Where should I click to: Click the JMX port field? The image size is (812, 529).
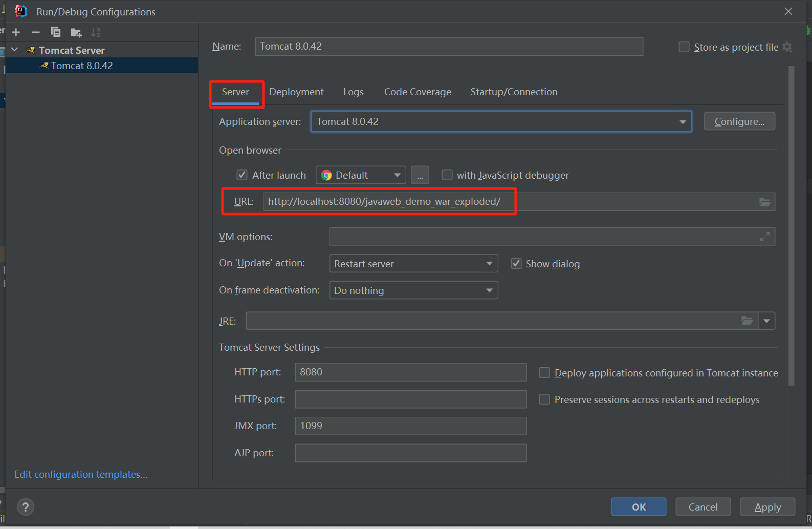click(x=410, y=426)
